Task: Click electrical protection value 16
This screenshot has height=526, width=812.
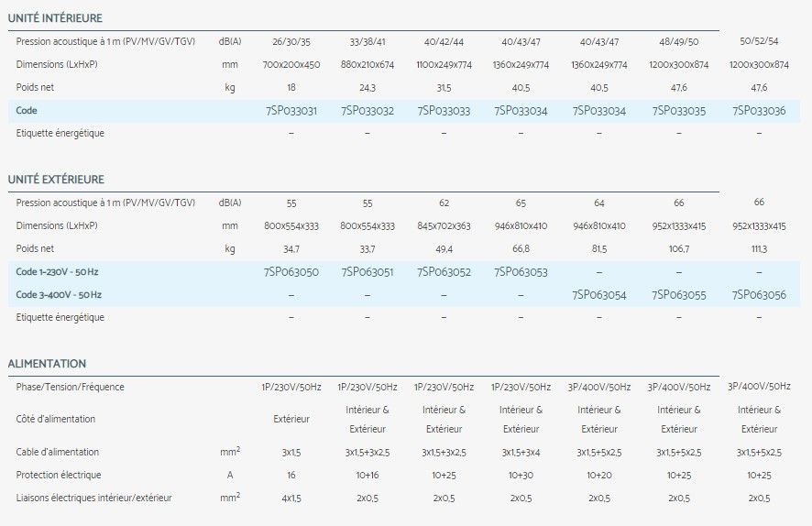Action: 291,476
